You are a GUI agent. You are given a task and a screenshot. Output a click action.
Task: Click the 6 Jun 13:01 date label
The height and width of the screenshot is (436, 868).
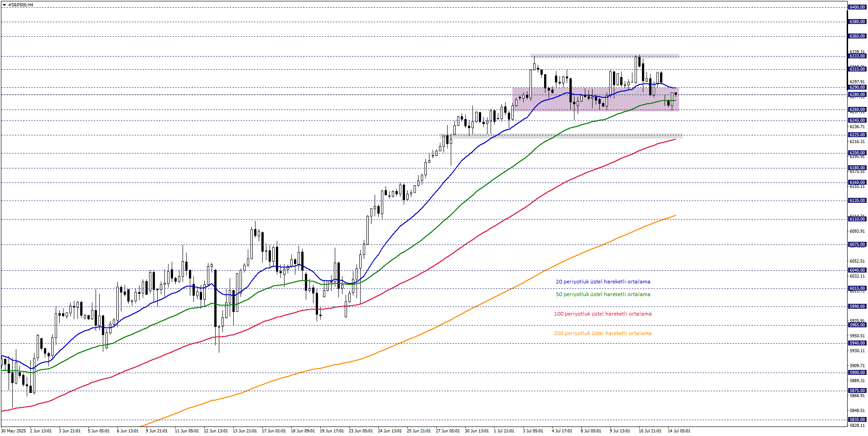[128, 431]
